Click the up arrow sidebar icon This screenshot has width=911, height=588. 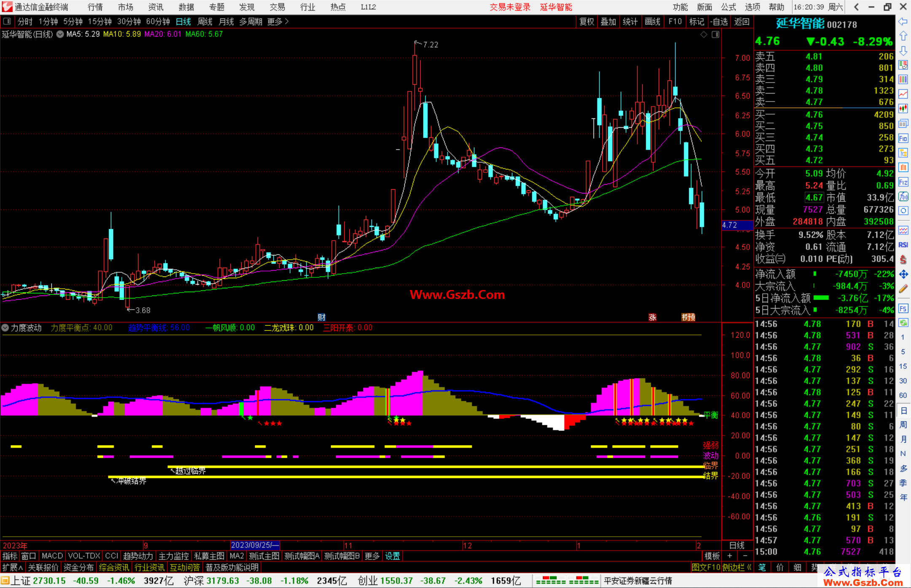point(903,36)
